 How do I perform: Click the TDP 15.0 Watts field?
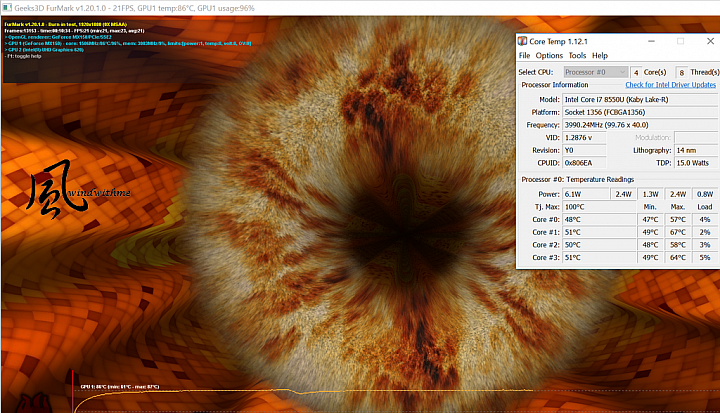click(x=696, y=163)
